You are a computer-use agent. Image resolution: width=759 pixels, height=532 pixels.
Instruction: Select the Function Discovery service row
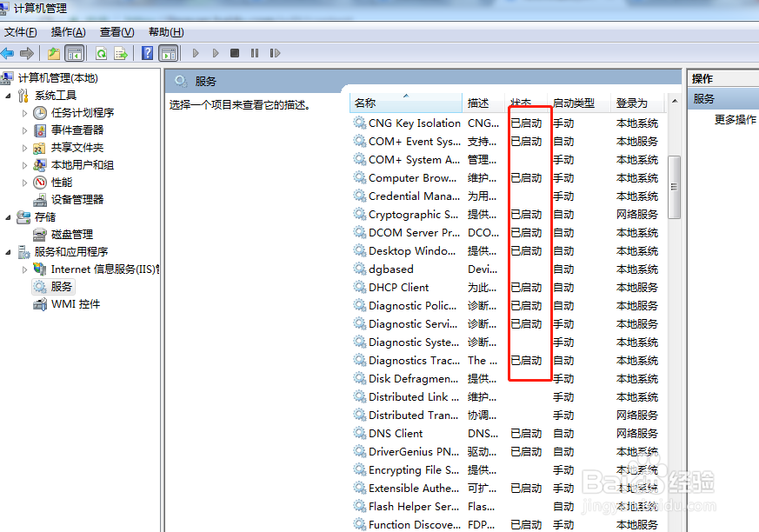508,524
